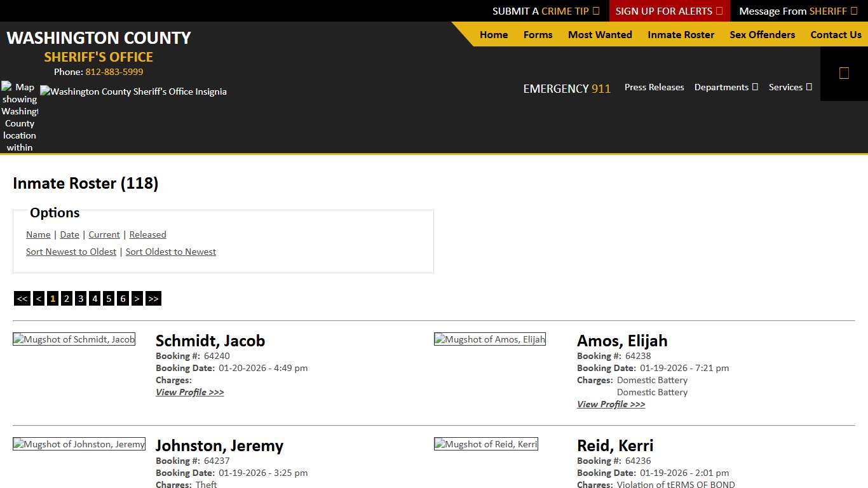Call the phone number 812-883-5999
The width and height of the screenshot is (868, 488).
[114, 72]
